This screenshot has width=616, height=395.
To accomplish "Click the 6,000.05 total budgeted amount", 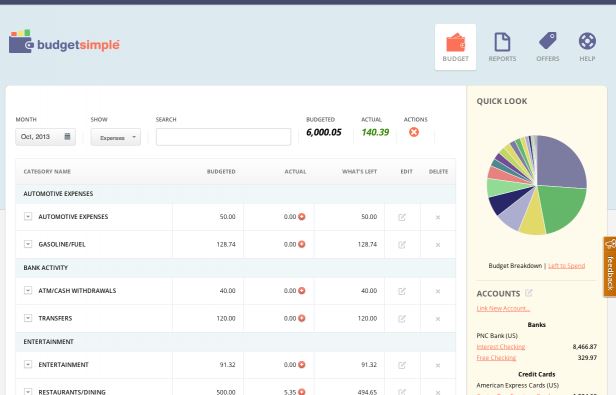I will [324, 132].
